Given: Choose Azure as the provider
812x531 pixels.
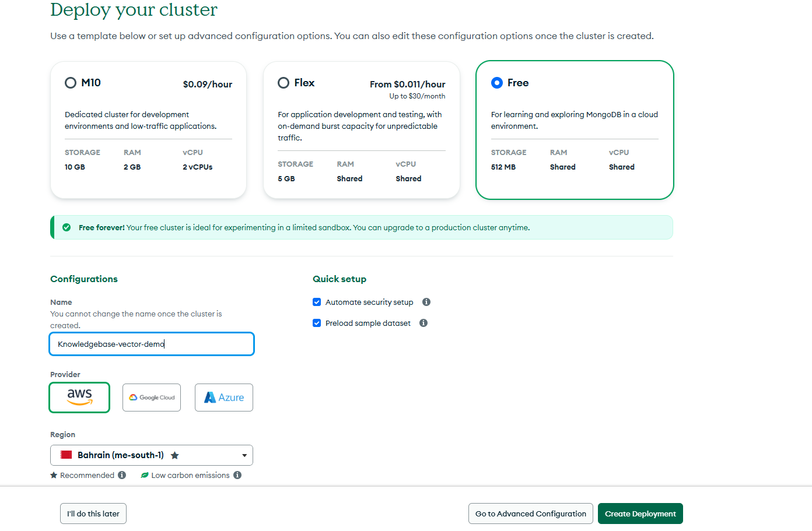Looking at the screenshot, I should 224,398.
